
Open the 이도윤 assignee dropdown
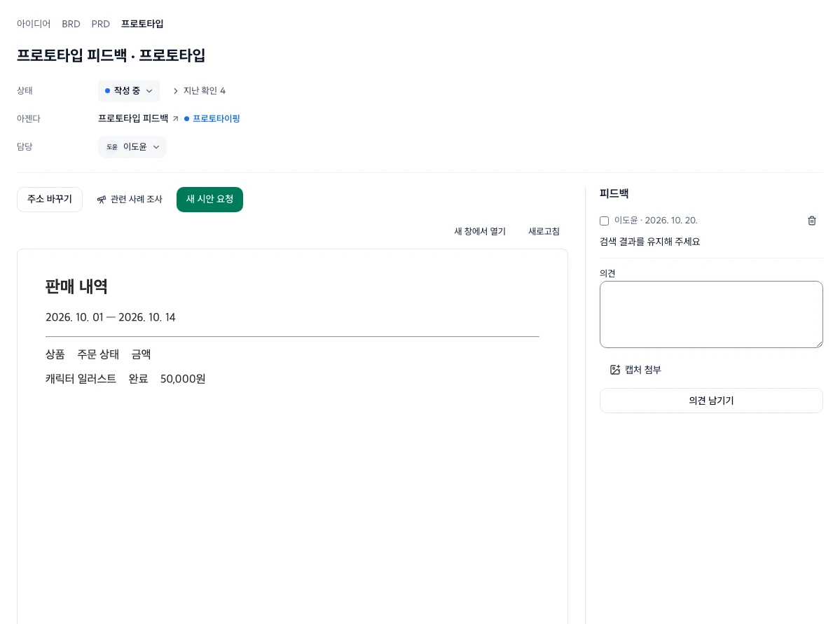pyautogui.click(x=132, y=147)
